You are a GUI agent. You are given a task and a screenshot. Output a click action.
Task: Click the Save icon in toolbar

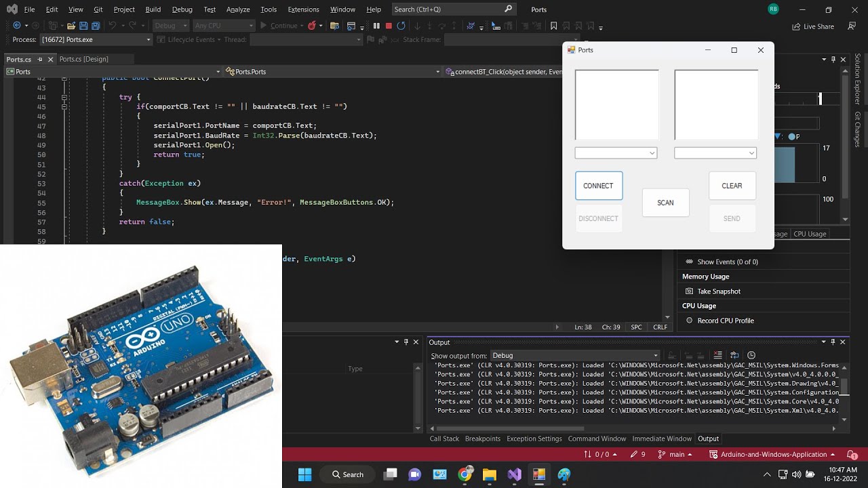point(83,26)
